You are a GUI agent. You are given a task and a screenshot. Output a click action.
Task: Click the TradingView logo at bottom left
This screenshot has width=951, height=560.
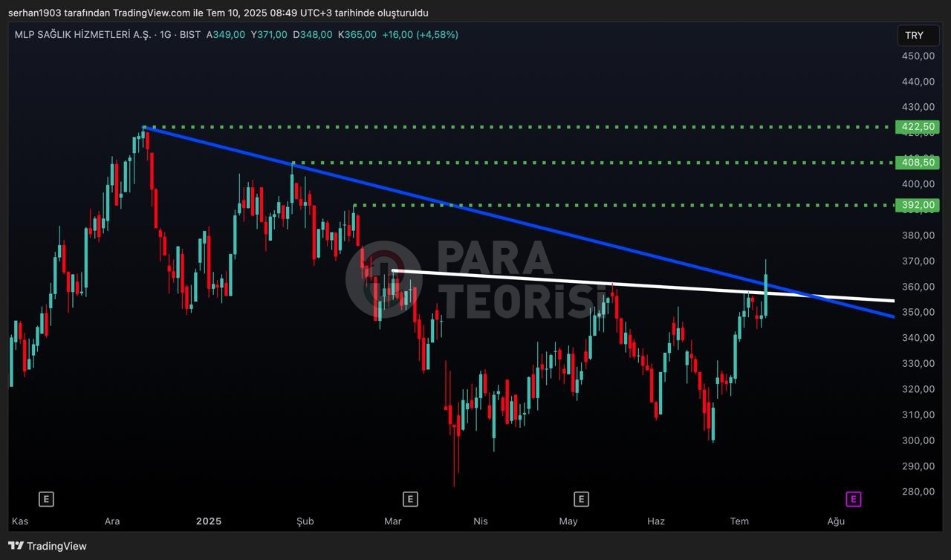click(48, 546)
